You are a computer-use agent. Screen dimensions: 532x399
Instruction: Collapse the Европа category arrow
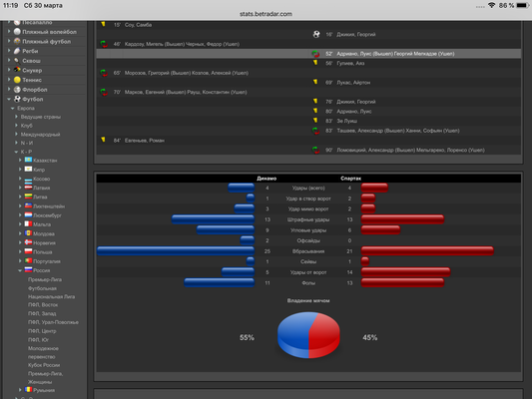point(13,109)
